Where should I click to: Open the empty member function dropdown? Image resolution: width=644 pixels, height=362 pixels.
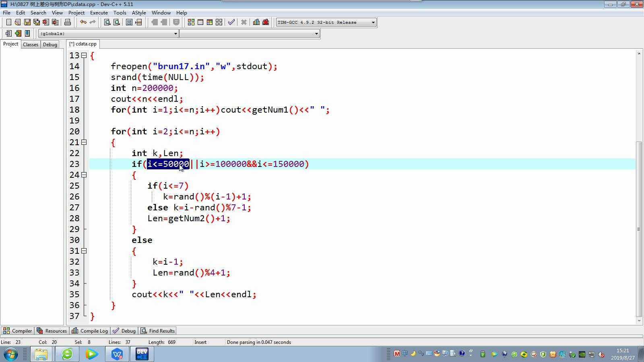point(250,33)
